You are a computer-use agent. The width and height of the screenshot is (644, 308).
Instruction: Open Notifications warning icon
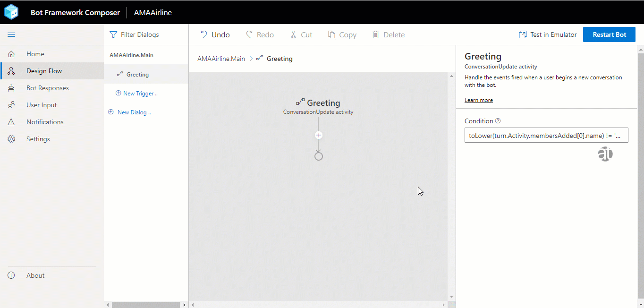pos(11,122)
